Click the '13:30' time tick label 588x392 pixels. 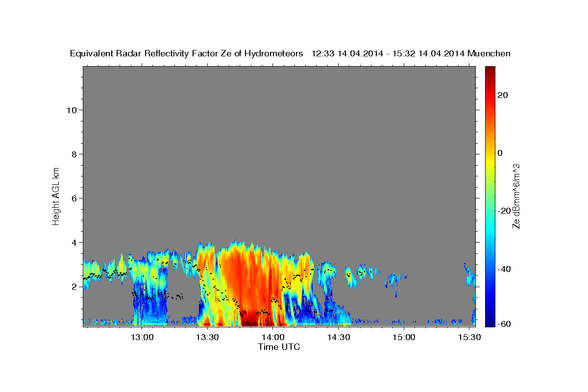tap(208, 337)
